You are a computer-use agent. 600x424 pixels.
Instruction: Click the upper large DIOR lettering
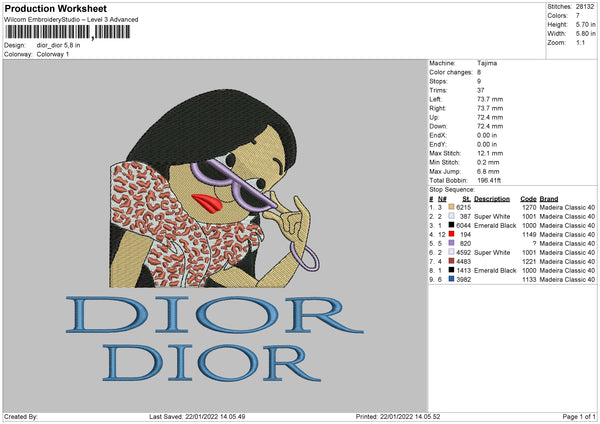pyautogui.click(x=214, y=315)
